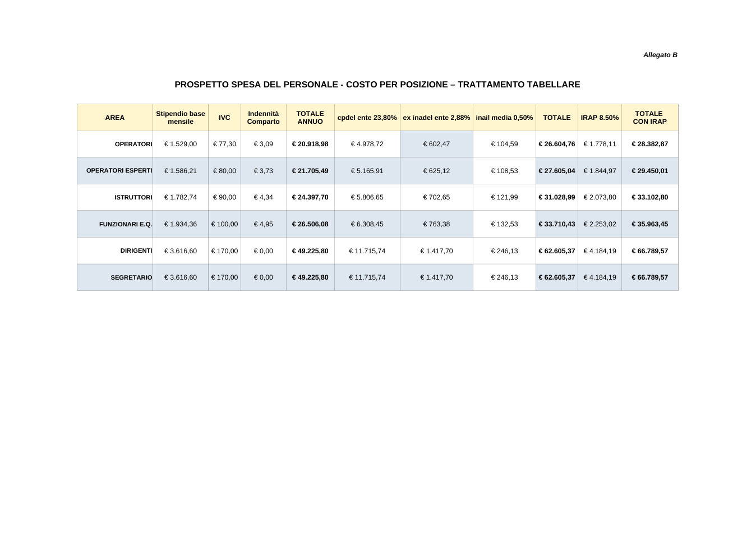Select the Indennità Comparto header
This screenshot has height=534, width=756.
pos(264,118)
